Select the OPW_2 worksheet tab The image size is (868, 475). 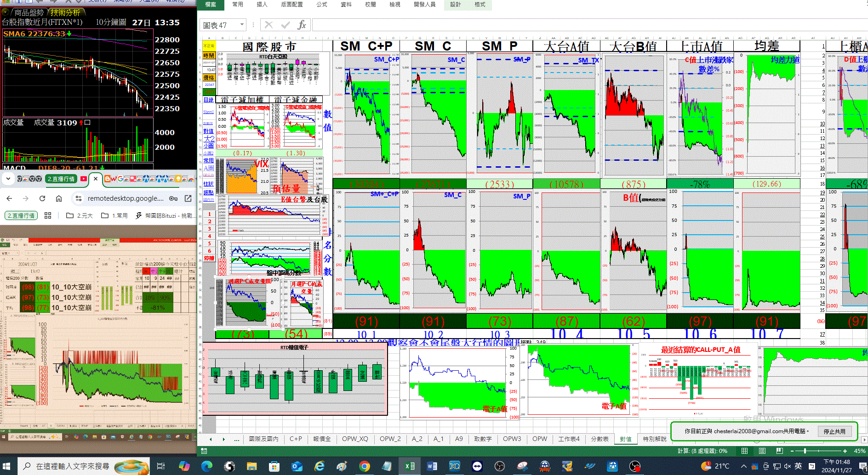coord(390,439)
